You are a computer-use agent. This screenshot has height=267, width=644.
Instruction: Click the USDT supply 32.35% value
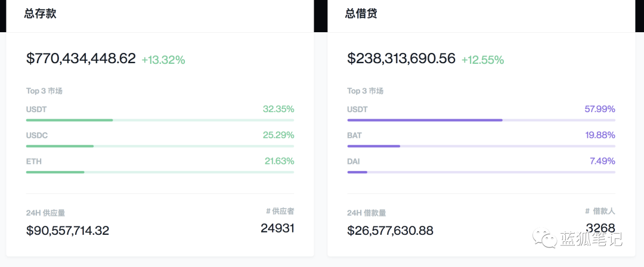pos(278,109)
